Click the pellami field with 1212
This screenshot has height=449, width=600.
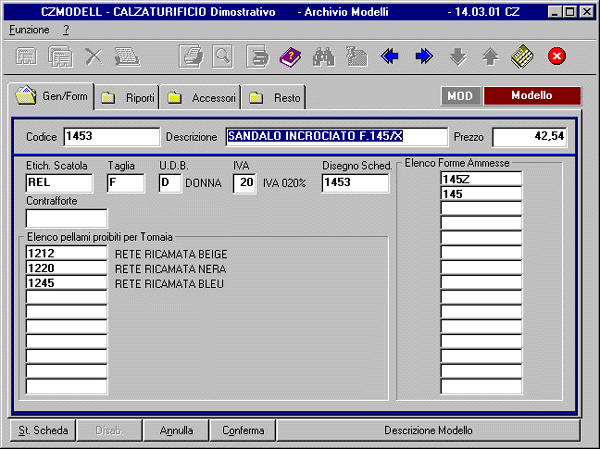tap(67, 253)
